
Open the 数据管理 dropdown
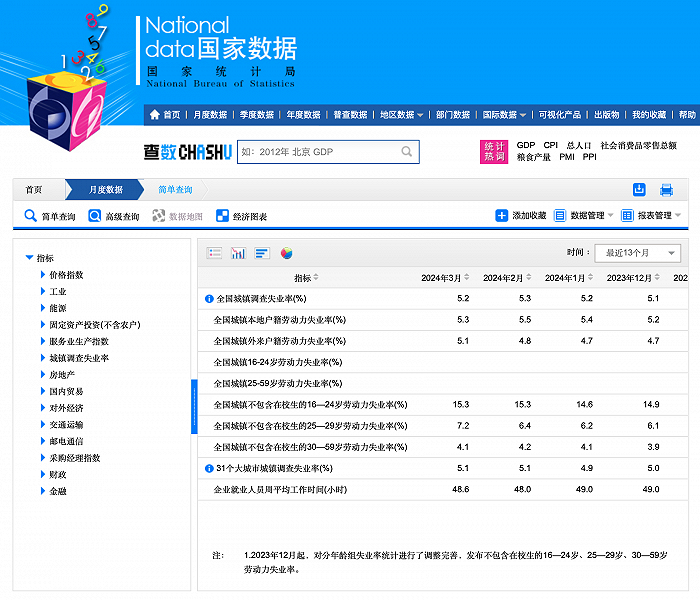[x=584, y=216]
